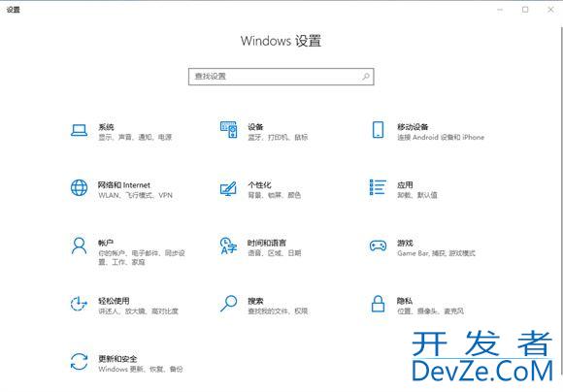Screen dimensions: 563x392
Task: Select the 连接 Android 设备和 iPhone description
Action: tap(441, 137)
